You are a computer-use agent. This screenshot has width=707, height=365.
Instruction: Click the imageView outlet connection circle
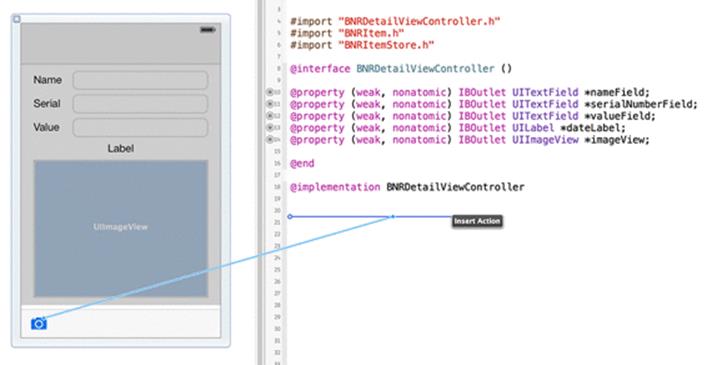(x=270, y=140)
